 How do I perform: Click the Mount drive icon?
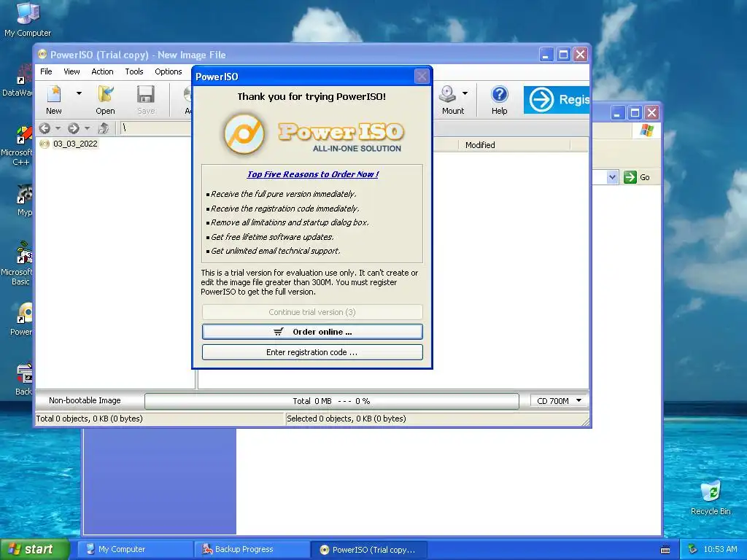pos(447,94)
